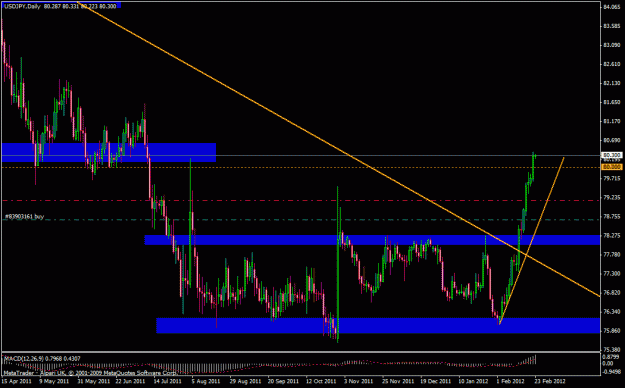Screen dimensions: 625x388
Task: Click the 79.715 price scale label
Action: (612, 178)
